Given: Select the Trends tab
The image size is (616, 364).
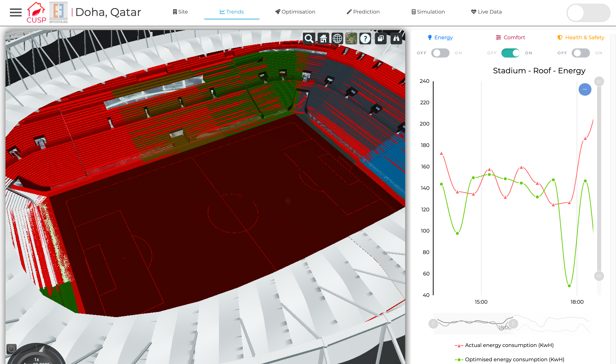Looking at the screenshot, I should (232, 12).
